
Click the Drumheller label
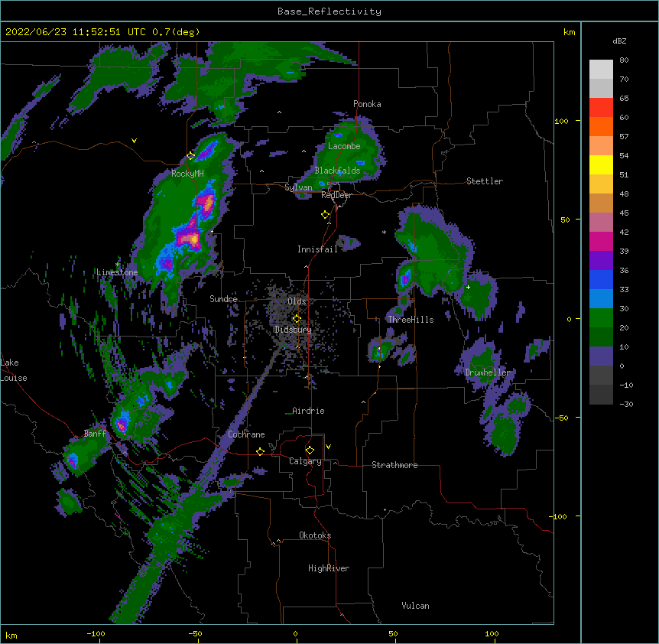(x=488, y=372)
